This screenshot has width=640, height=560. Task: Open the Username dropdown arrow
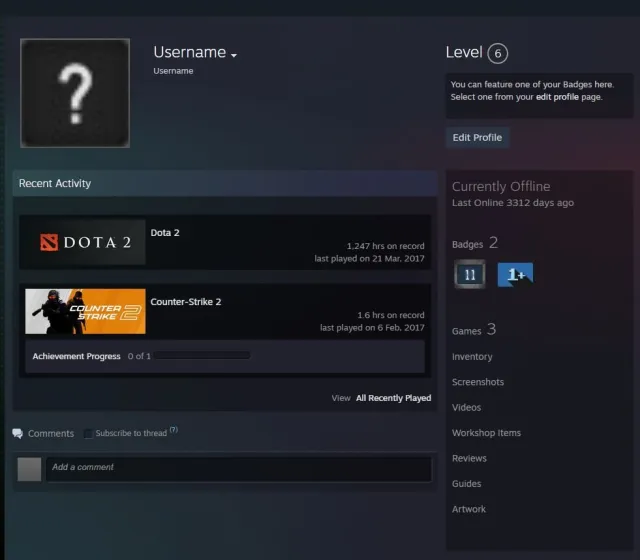tap(234, 55)
